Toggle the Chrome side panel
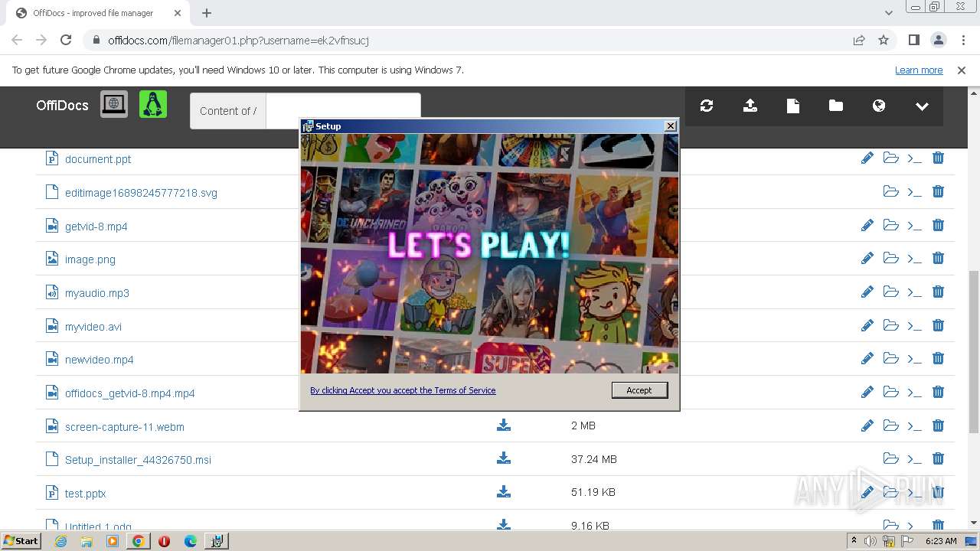The image size is (980, 551). point(913,40)
